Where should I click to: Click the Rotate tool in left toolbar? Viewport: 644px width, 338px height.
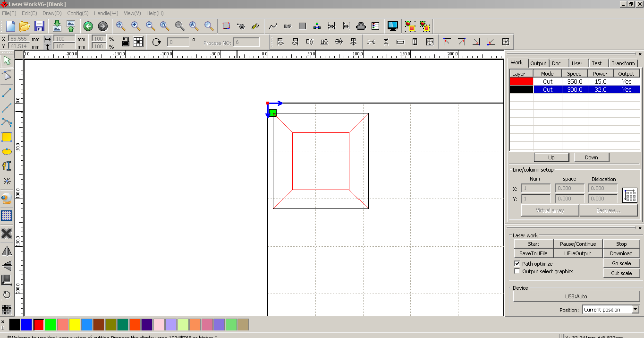point(7,295)
